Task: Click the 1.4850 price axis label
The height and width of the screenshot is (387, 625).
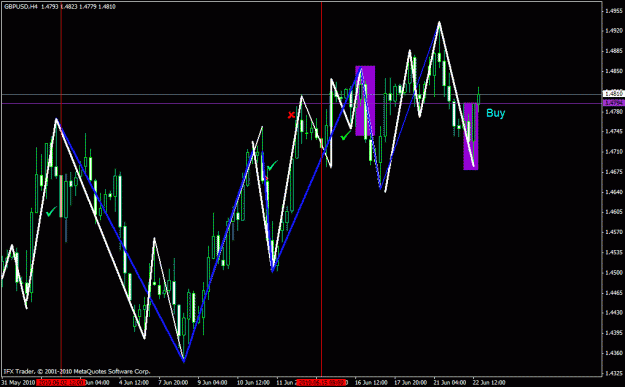Action: point(614,71)
